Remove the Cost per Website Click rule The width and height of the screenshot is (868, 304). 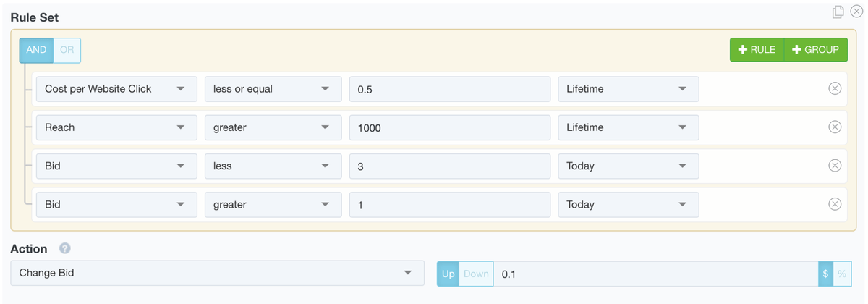click(835, 88)
